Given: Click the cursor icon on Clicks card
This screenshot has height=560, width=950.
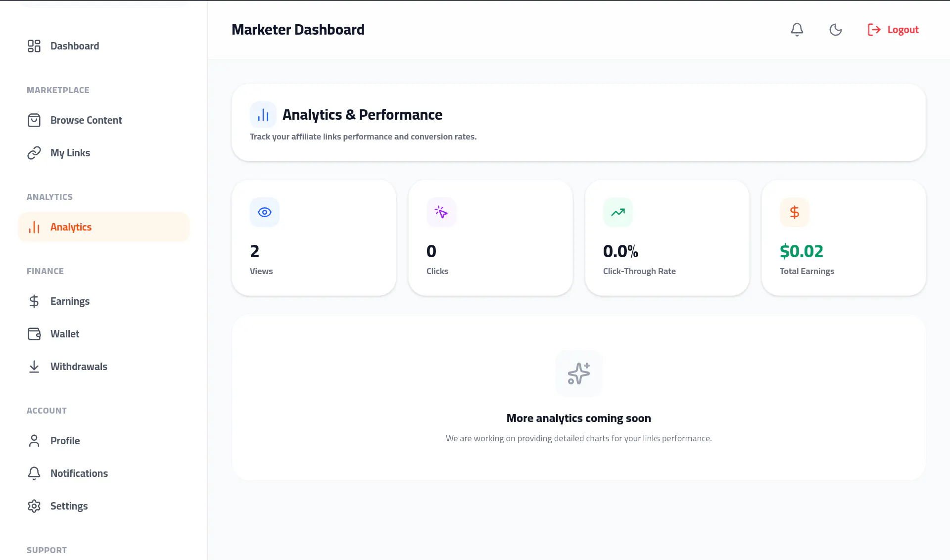Looking at the screenshot, I should click(441, 212).
